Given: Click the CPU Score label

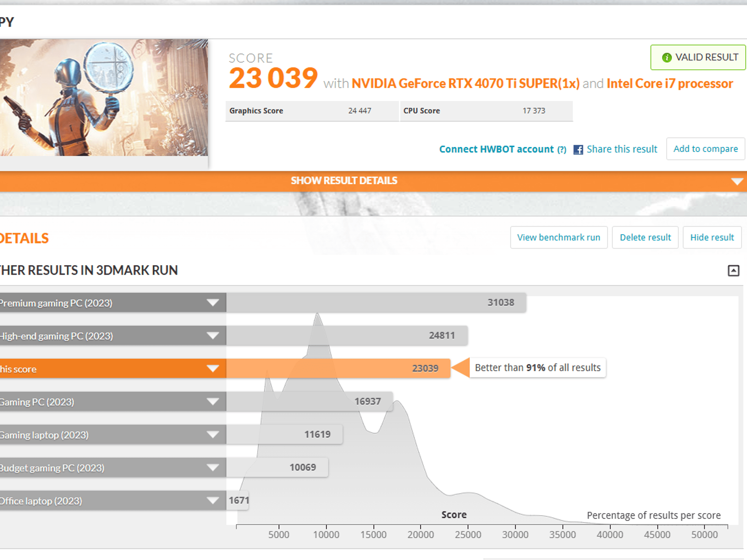Looking at the screenshot, I should click(422, 111).
